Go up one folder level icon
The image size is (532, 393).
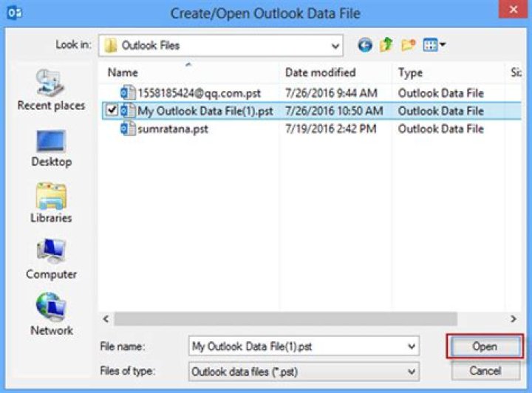pyautogui.click(x=386, y=46)
